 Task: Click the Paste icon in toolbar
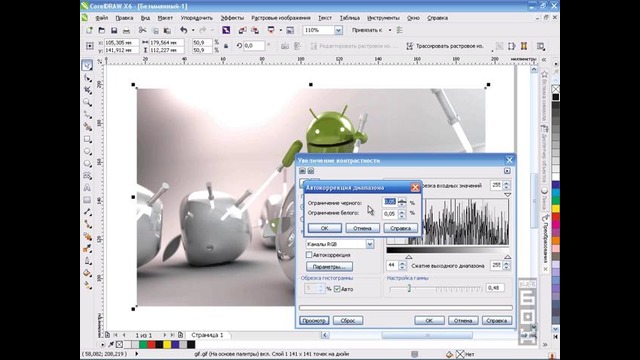(167, 30)
